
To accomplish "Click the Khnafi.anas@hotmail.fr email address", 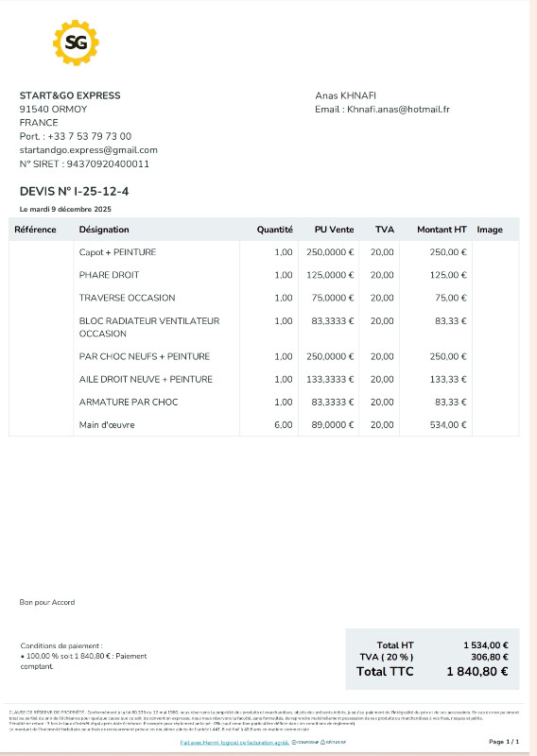I will point(398,110).
